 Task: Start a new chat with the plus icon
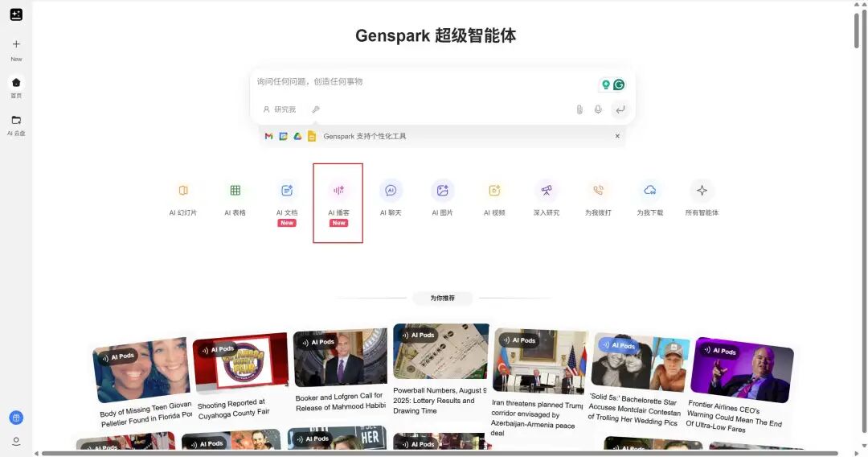(x=16, y=44)
